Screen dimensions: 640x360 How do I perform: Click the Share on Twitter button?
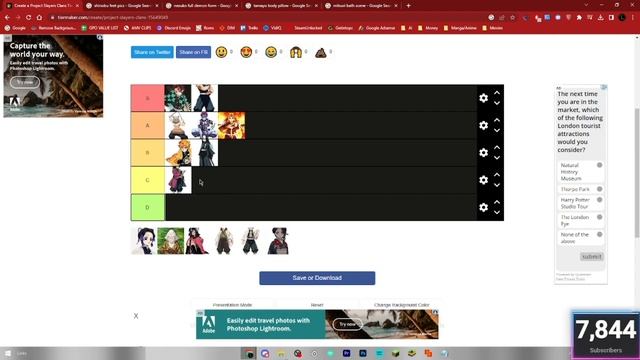(152, 52)
